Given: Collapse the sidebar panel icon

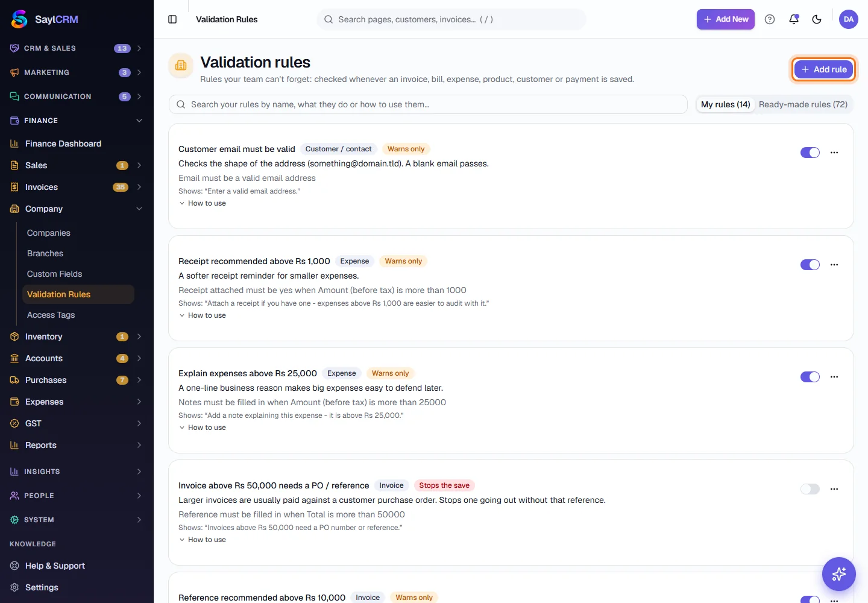Looking at the screenshot, I should pyautogui.click(x=172, y=19).
